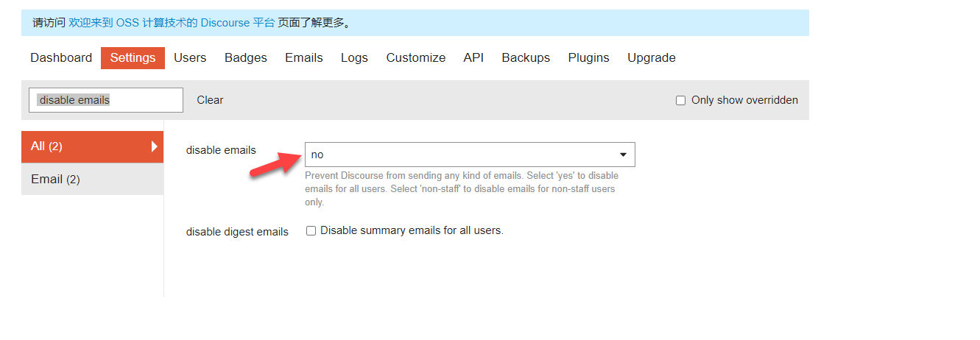
Task: Open the Plugins tab
Action: [x=588, y=58]
